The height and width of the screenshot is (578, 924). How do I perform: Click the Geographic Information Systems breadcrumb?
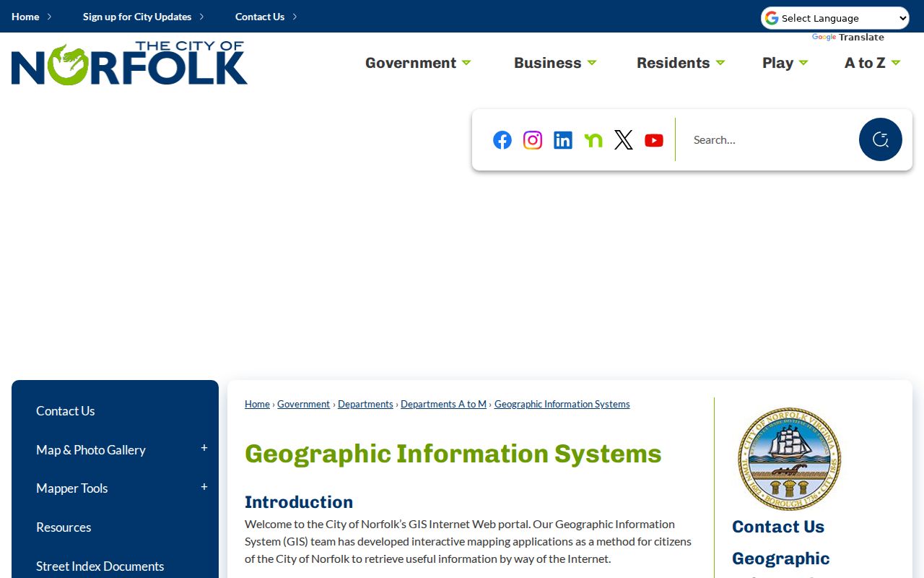pos(562,405)
